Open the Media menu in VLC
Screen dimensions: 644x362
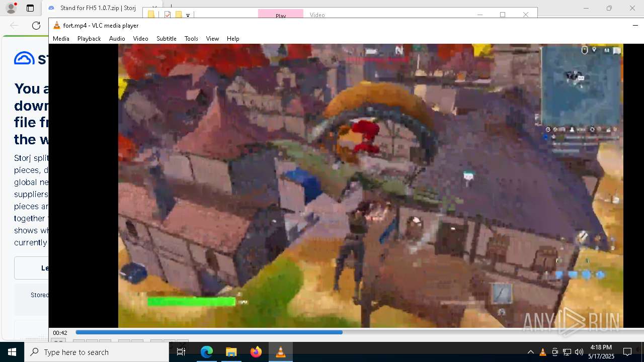pos(61,39)
